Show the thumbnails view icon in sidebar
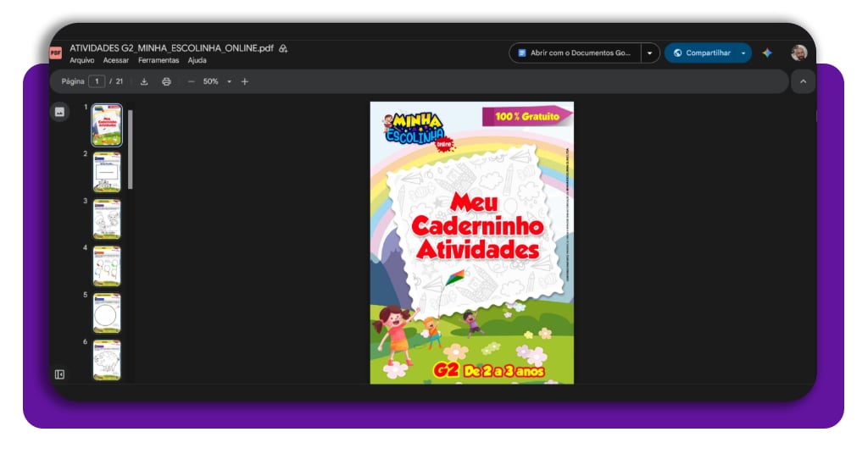868x454 pixels. (x=60, y=113)
